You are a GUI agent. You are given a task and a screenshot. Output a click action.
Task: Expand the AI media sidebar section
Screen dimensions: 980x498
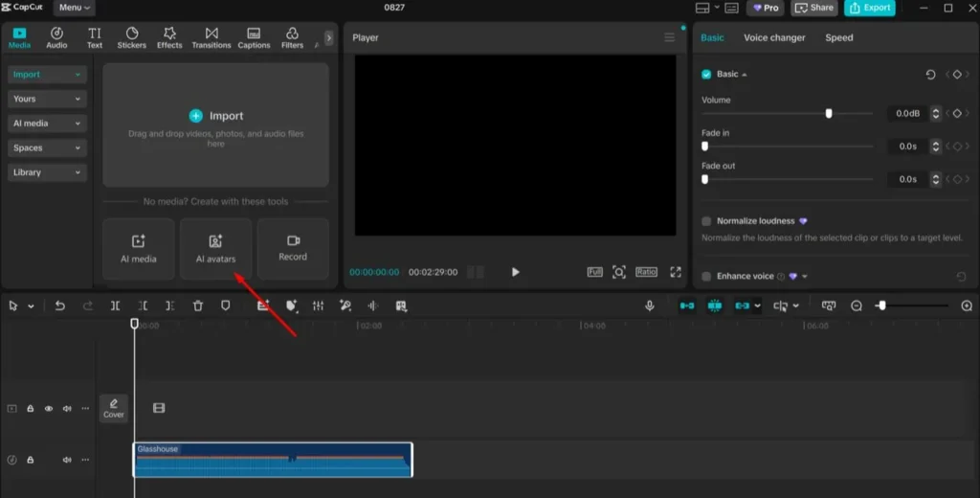47,124
